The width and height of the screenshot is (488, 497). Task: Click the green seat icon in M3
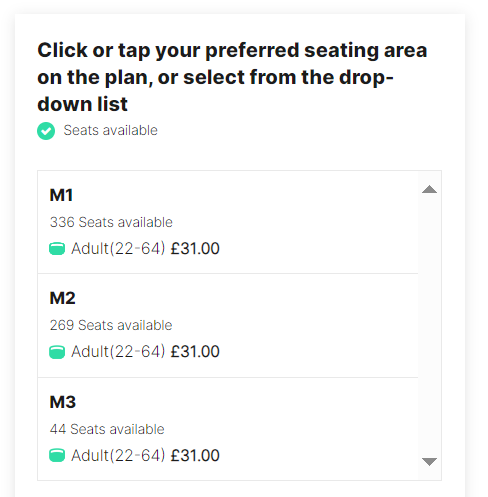[x=57, y=456]
